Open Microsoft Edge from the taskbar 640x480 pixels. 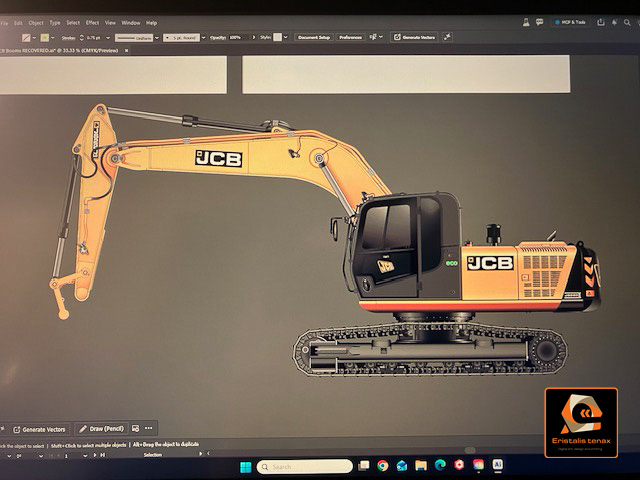coord(440,465)
